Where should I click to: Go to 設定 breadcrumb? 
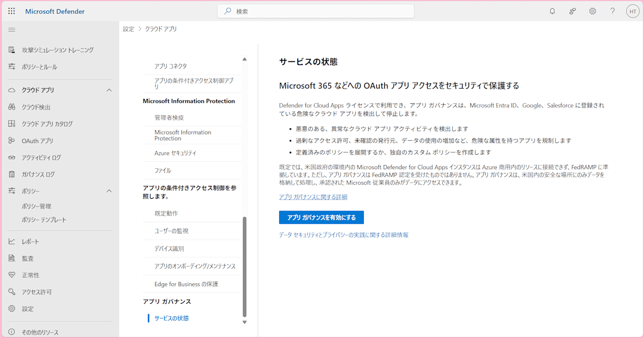[x=129, y=29]
